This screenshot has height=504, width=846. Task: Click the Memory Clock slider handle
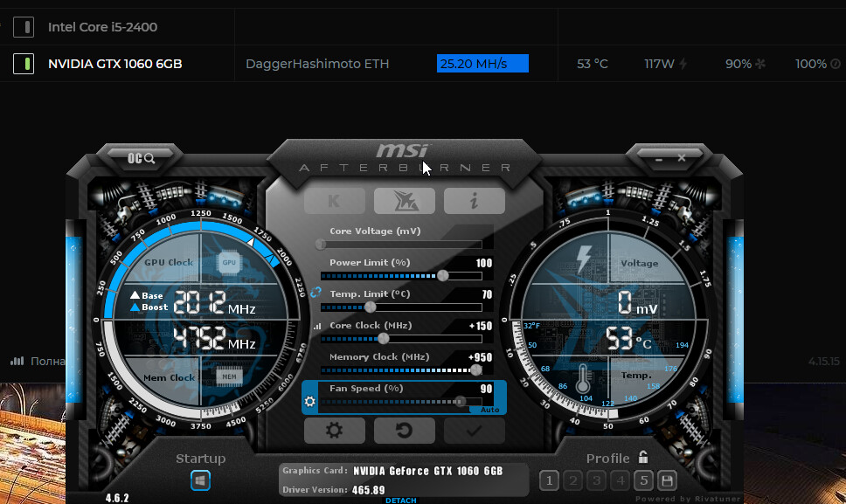coord(476,369)
